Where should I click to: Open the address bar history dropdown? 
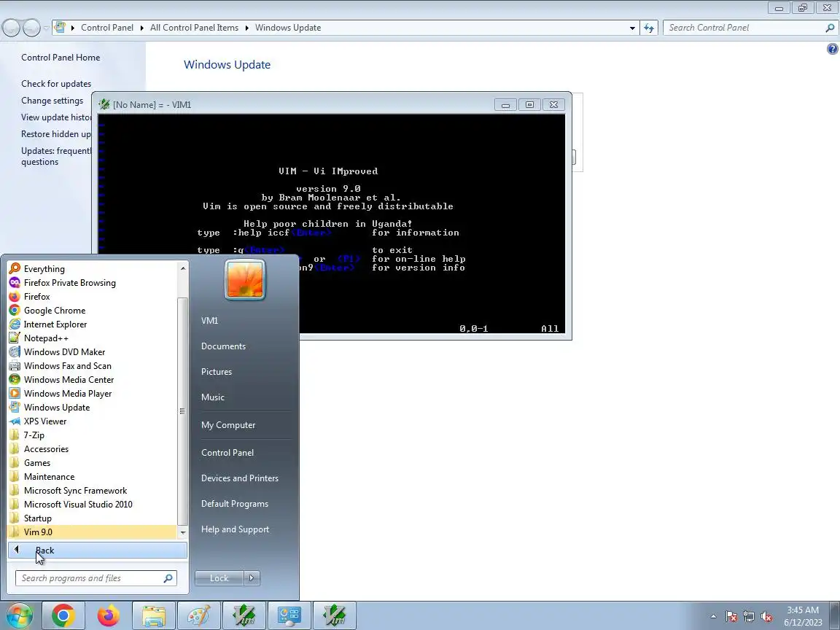pos(632,28)
